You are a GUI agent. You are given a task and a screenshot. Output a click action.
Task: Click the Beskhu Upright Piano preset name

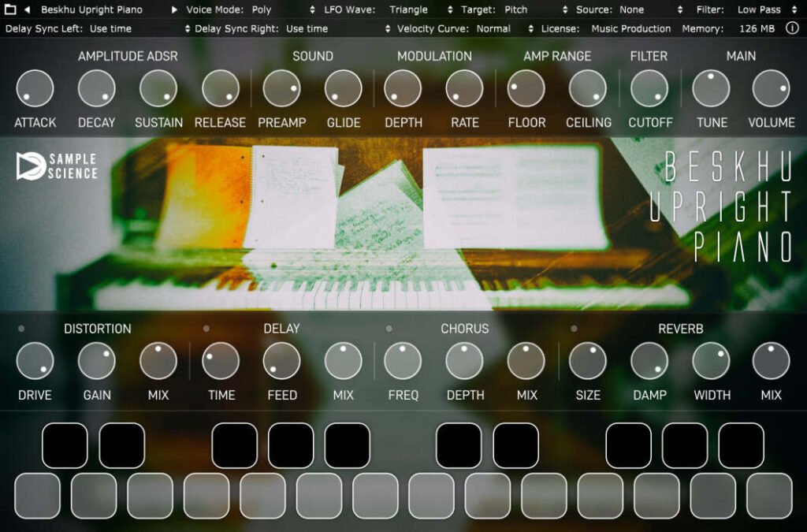[x=91, y=10]
